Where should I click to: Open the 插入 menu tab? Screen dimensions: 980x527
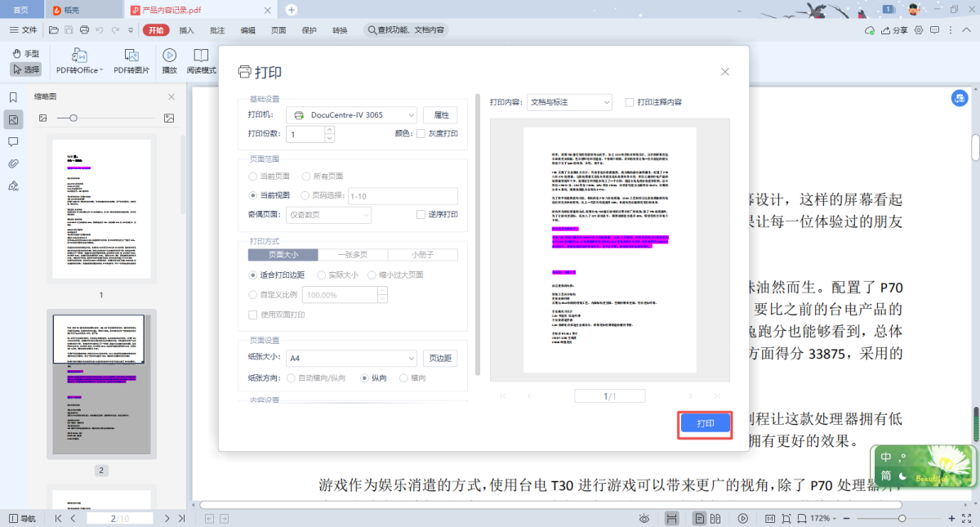pyautogui.click(x=187, y=30)
